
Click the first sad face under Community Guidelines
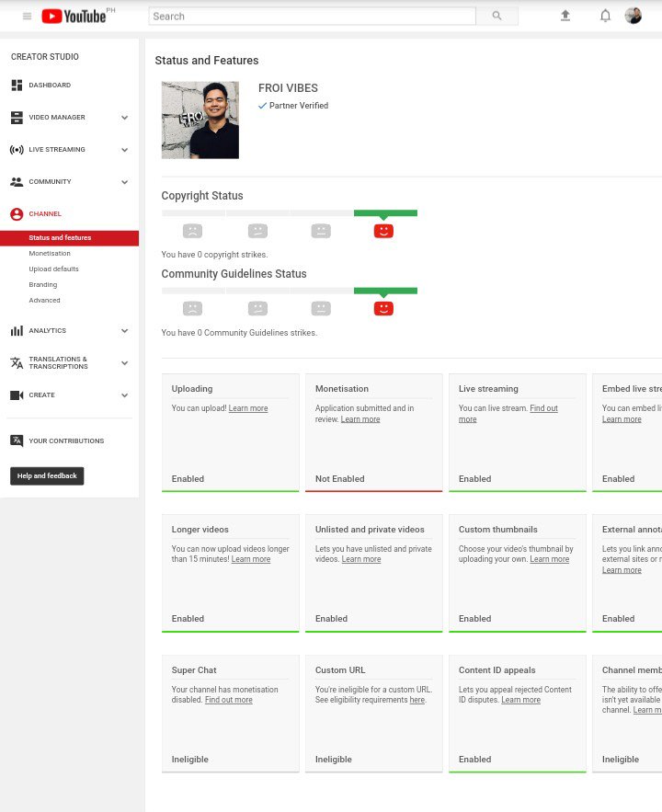[192, 308]
